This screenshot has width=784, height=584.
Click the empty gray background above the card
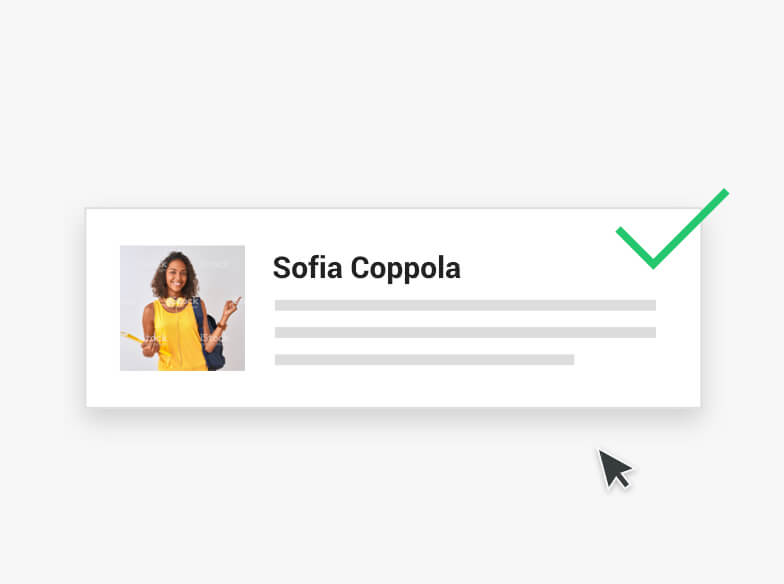pos(392,100)
